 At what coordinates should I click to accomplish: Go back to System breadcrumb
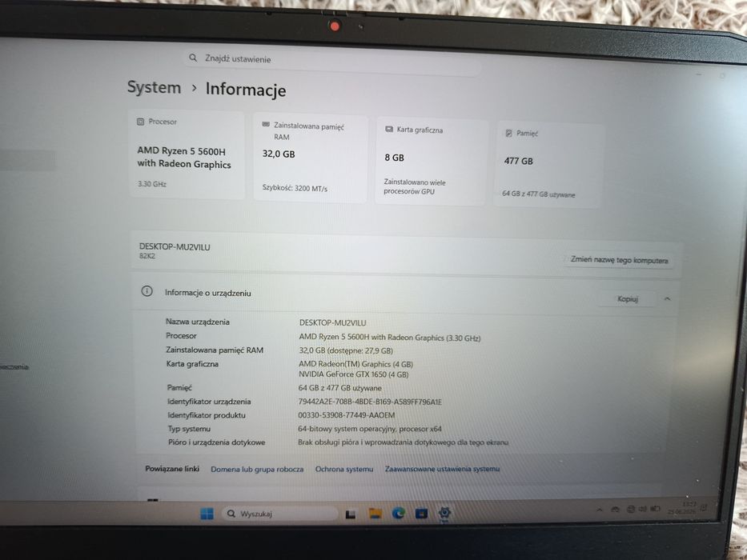154,88
